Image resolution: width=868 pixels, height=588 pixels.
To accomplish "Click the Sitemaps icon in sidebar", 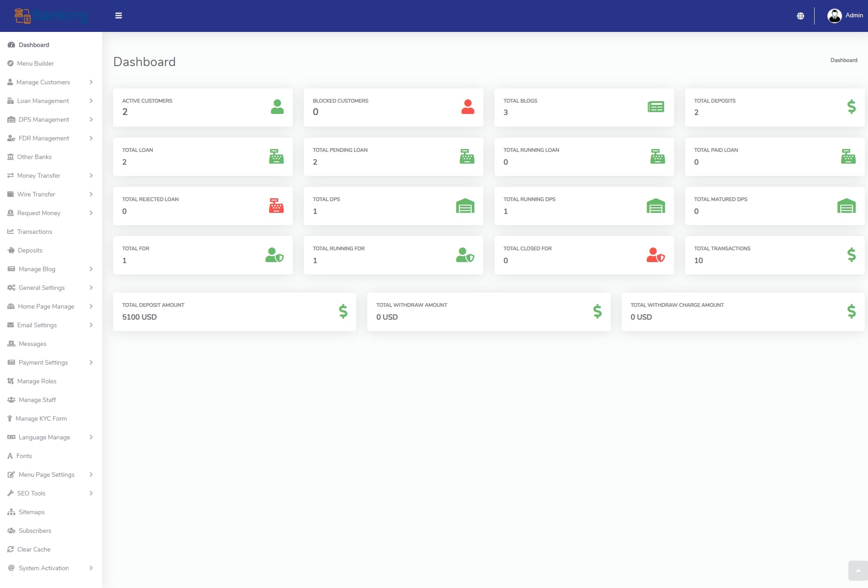I will coord(10,512).
